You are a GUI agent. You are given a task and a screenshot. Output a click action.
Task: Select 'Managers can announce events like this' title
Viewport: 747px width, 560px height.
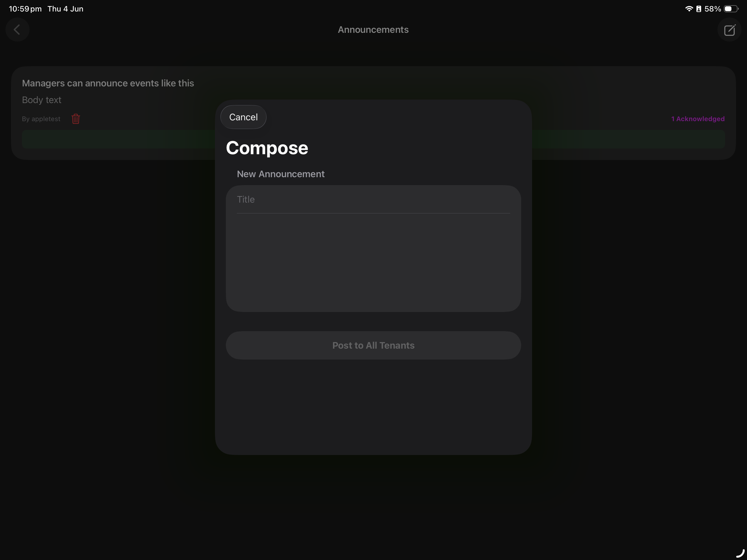click(108, 83)
